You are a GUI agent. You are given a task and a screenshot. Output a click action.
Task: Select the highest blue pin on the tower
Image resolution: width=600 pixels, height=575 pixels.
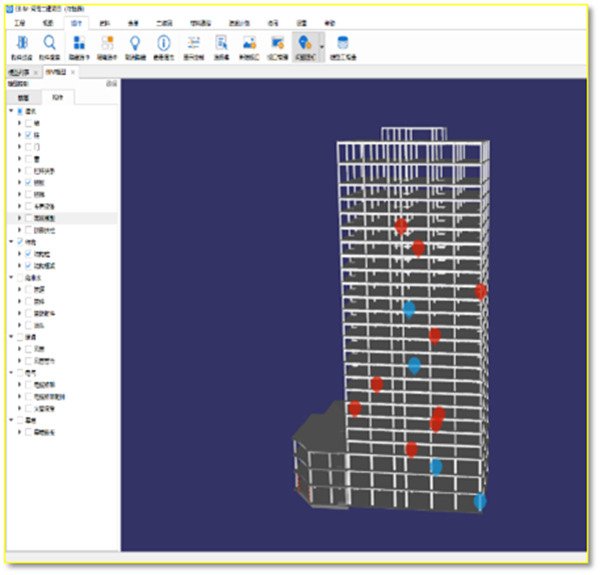[409, 309]
